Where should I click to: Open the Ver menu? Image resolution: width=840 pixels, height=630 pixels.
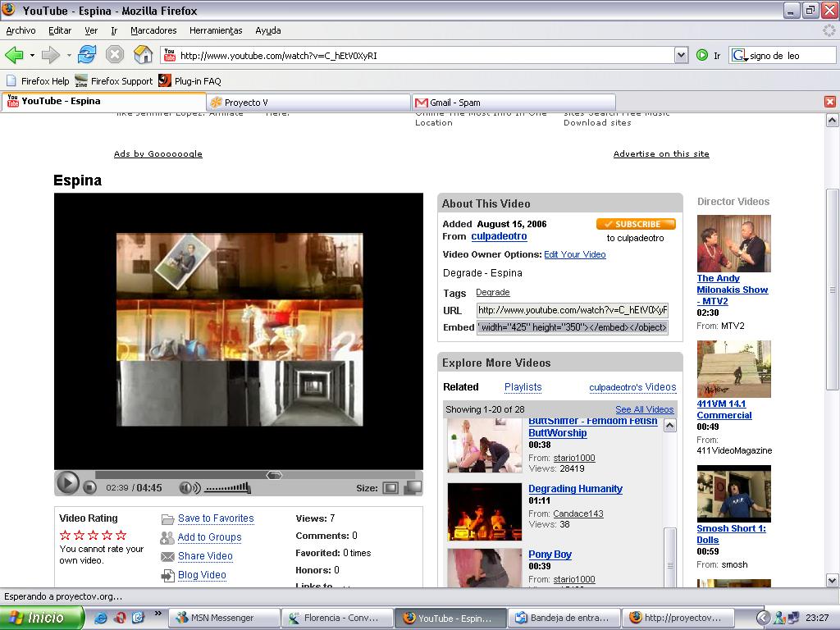[x=91, y=30]
